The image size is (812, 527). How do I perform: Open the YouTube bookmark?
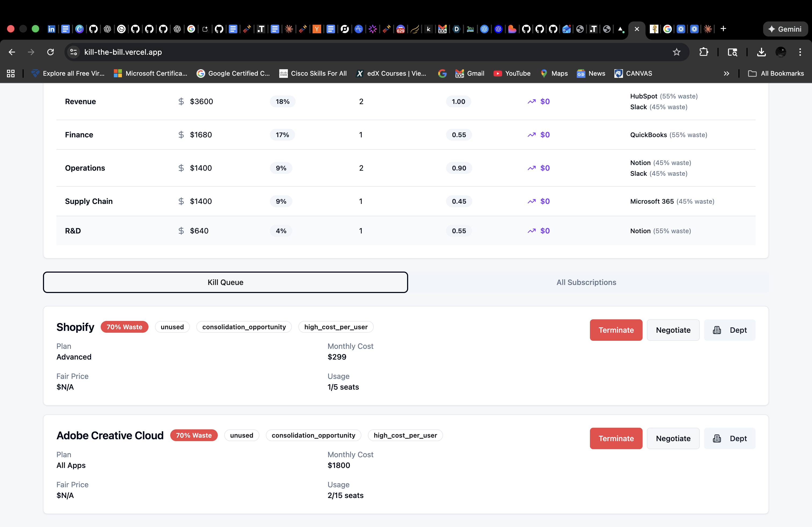(512, 73)
